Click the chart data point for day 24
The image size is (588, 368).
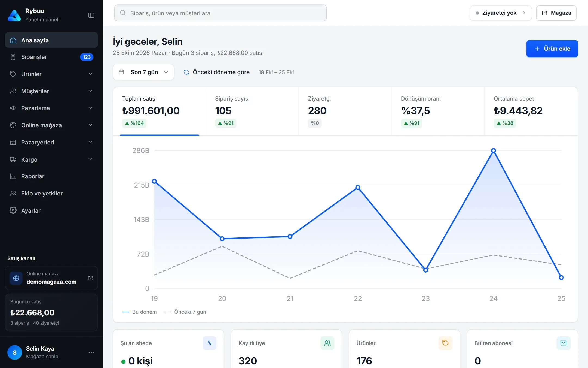493,150
